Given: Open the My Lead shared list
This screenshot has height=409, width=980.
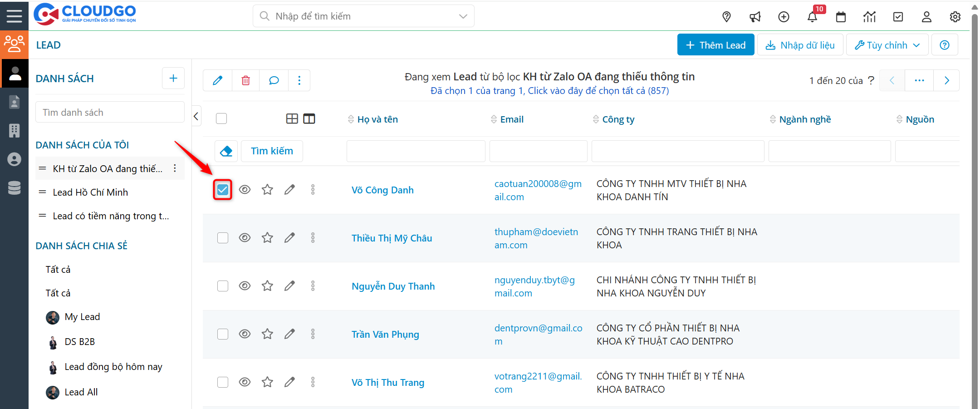Looking at the screenshot, I should (82, 317).
